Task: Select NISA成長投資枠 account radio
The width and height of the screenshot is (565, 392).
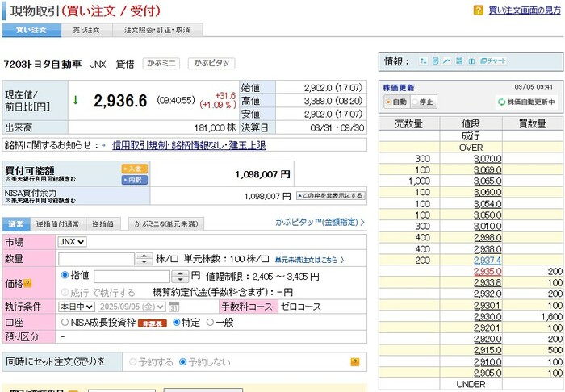Action: (x=65, y=322)
